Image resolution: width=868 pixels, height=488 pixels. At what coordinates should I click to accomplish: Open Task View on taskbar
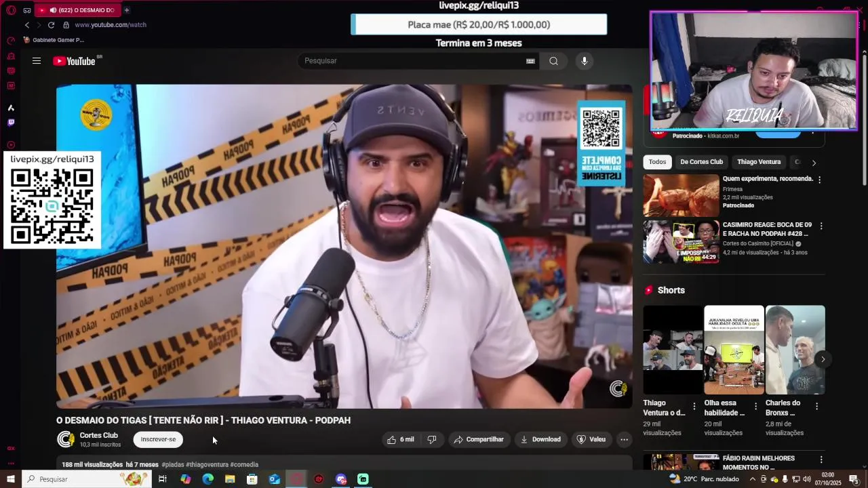163,479
